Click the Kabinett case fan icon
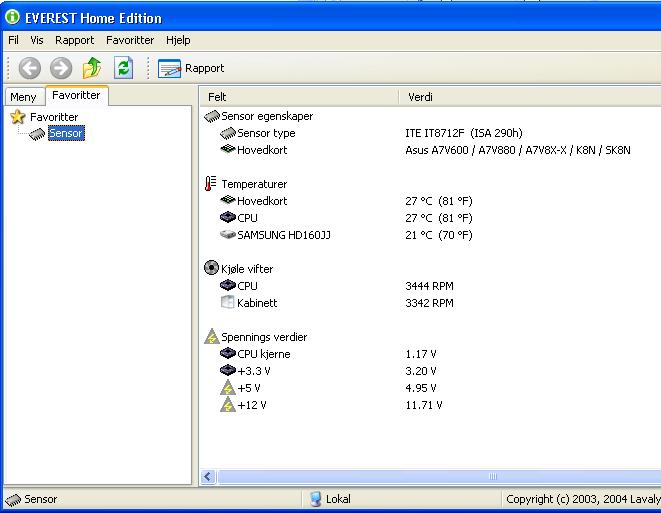The width and height of the screenshot is (661, 513). 228,302
